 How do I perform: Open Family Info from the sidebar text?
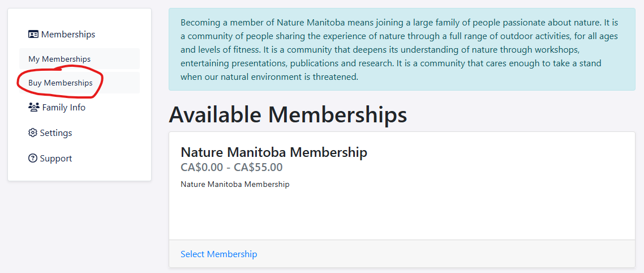point(64,108)
